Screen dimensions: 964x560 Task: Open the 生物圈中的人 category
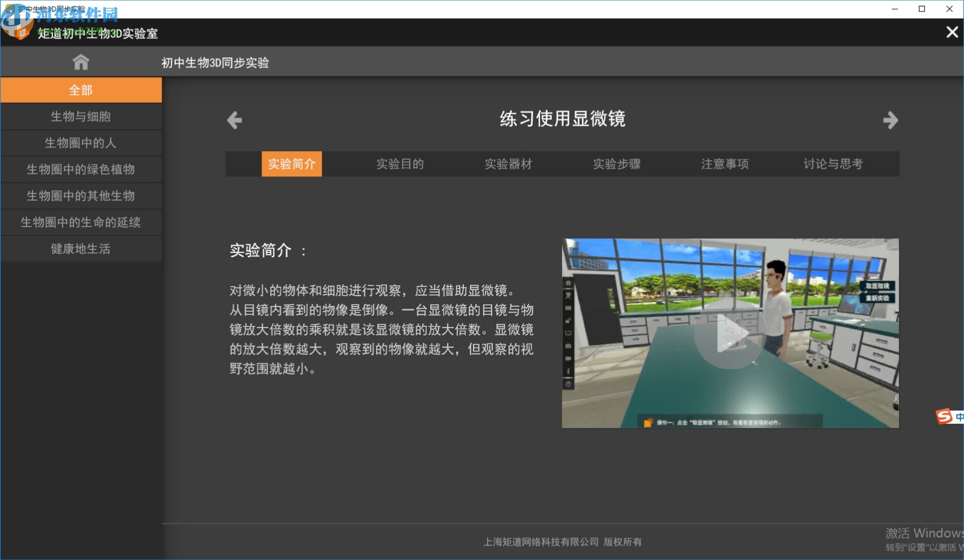click(x=81, y=143)
